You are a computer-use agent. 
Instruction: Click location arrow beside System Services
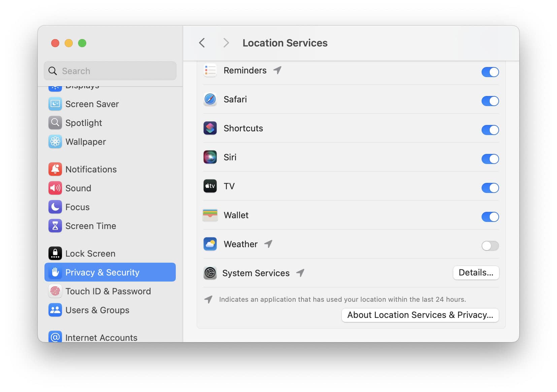(x=300, y=273)
